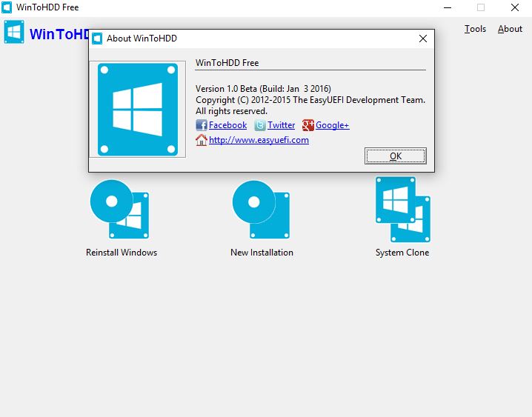Click the large WinToHDD logo in About dialog
This screenshot has height=417, width=532.
pyautogui.click(x=137, y=109)
